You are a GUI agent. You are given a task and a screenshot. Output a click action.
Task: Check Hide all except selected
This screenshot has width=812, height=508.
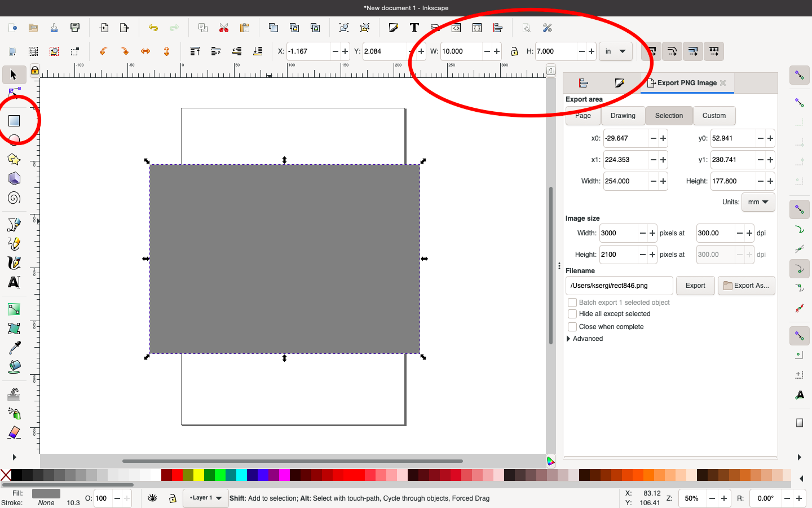point(572,314)
